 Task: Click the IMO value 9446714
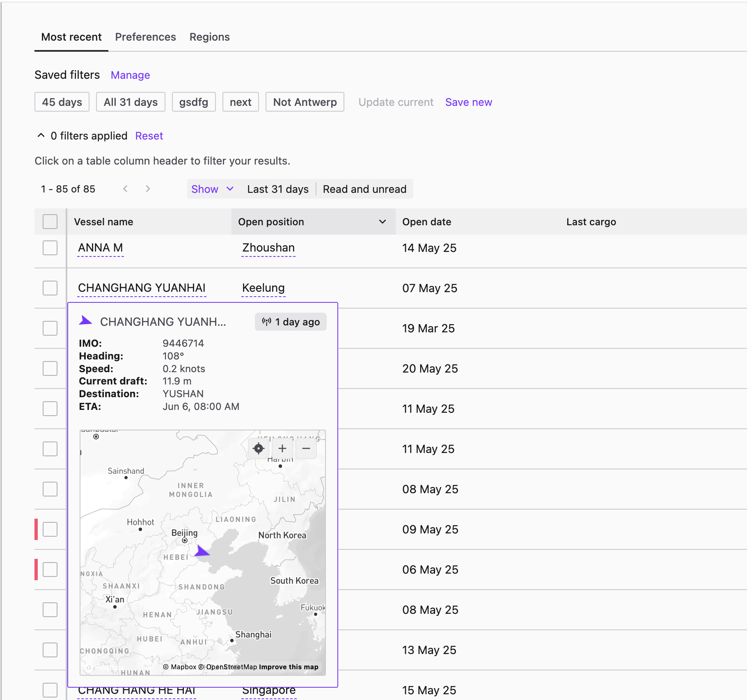coord(183,343)
